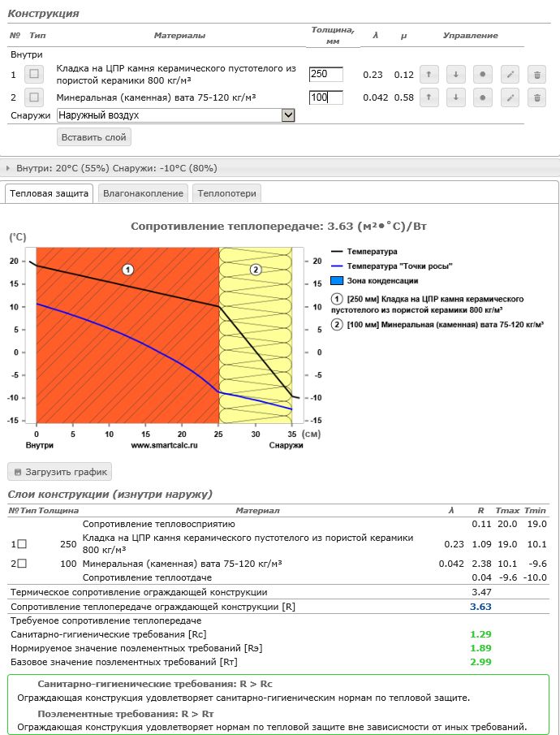
Task: Switch to the Влагонакопление tab
Action: [x=144, y=193]
